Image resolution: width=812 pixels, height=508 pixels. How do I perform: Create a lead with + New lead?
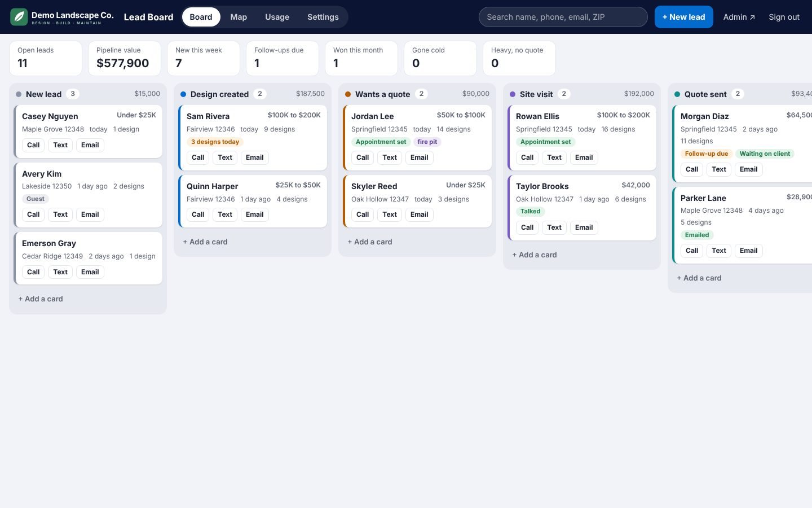coord(683,17)
